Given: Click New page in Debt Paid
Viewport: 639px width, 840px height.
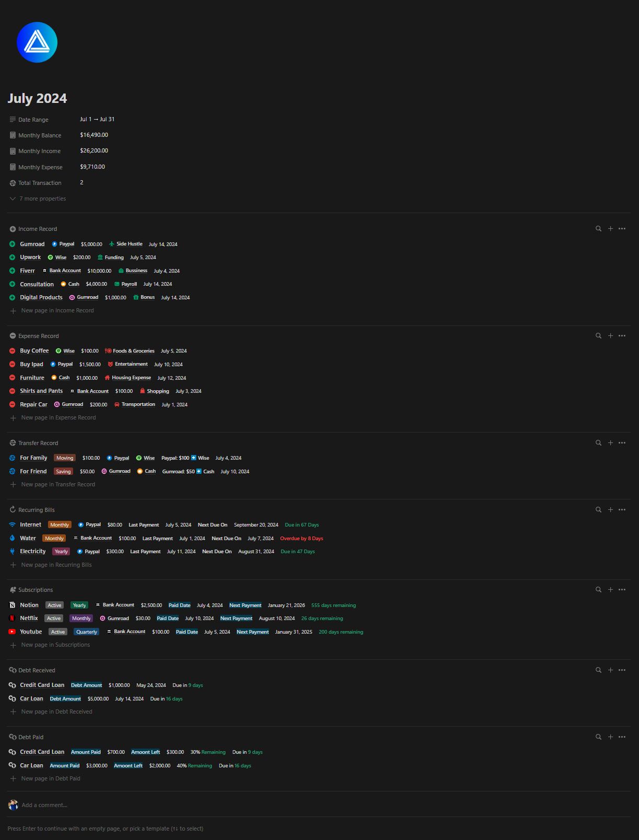Looking at the screenshot, I should [45, 778].
